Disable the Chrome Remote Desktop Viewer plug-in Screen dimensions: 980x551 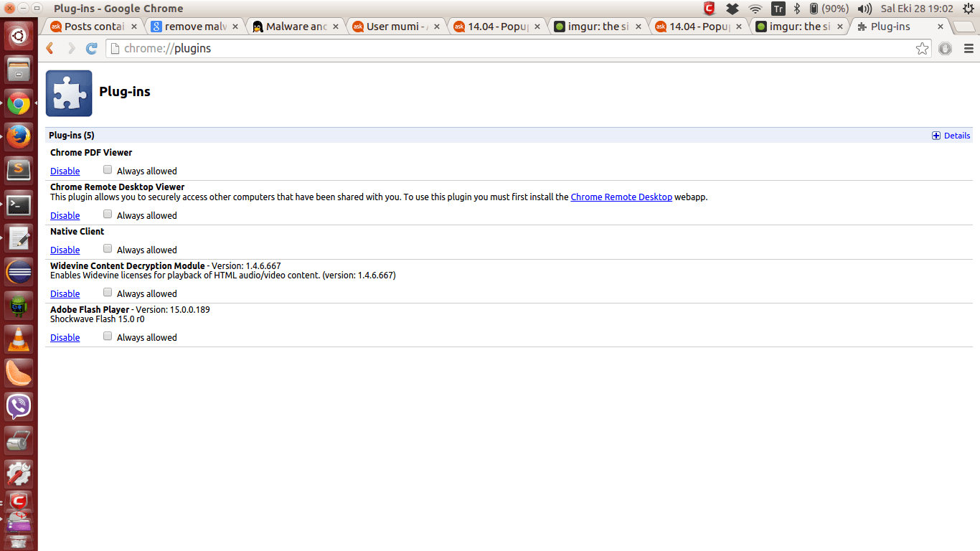[65, 216]
